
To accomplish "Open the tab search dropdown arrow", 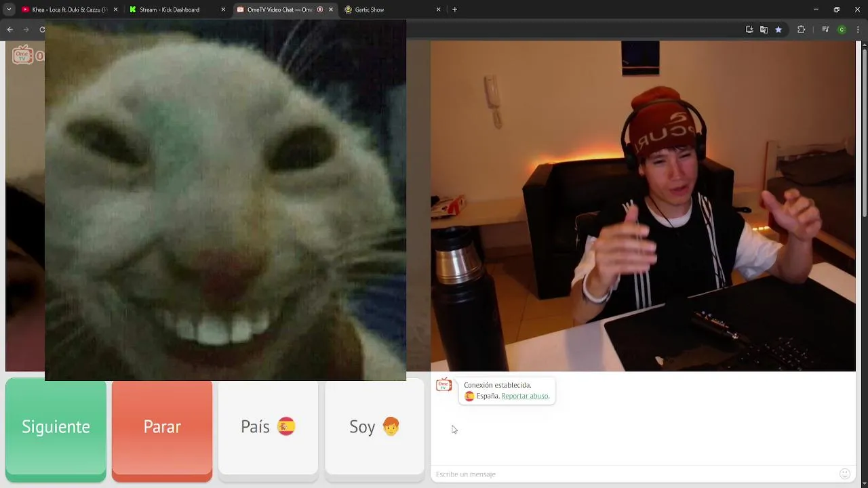I will (x=9, y=9).
